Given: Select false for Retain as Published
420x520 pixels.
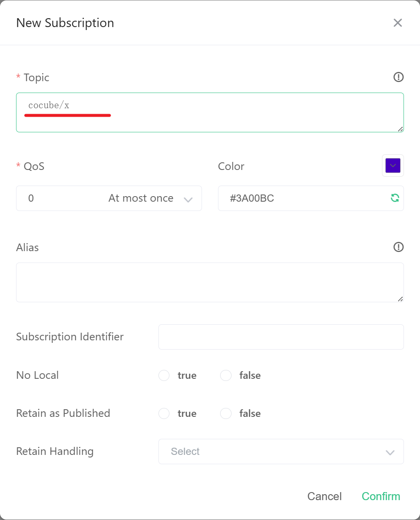Looking at the screenshot, I should pos(226,413).
